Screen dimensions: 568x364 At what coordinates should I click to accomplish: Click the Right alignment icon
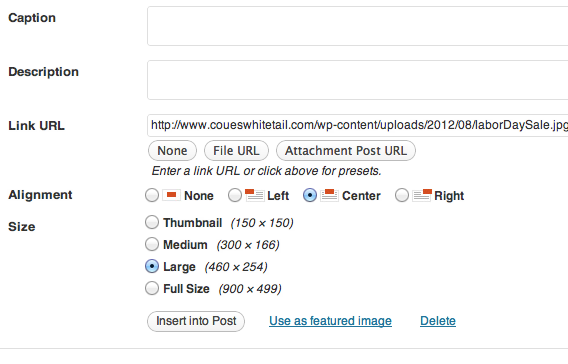coord(422,195)
